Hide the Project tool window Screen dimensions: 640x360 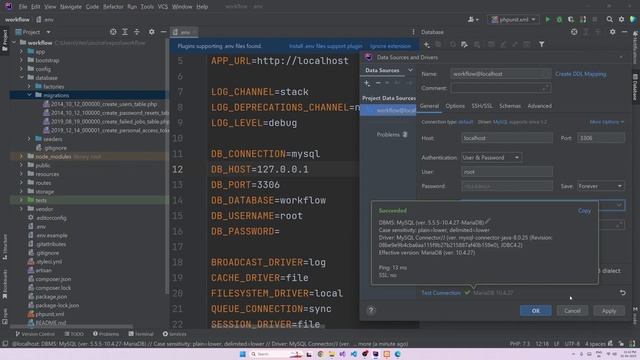pyautogui.click(x=163, y=32)
